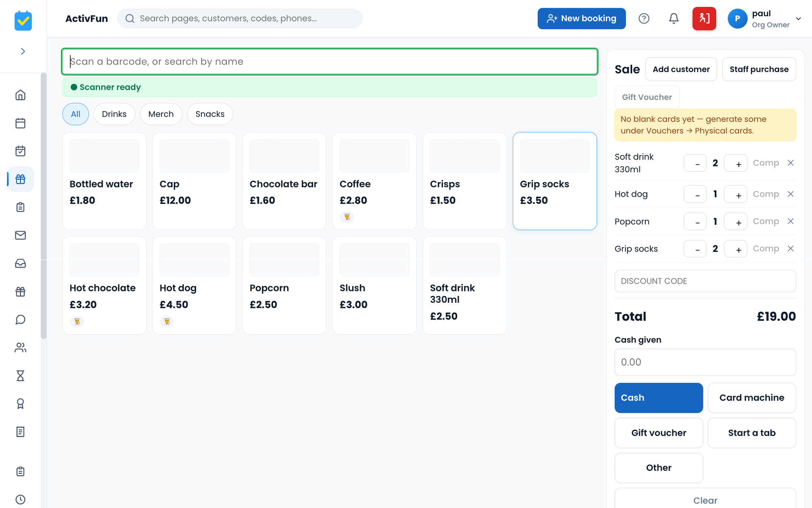This screenshot has width=812, height=508.
Task: Open the award ribbon icon in sidebar
Action: pos(20,404)
